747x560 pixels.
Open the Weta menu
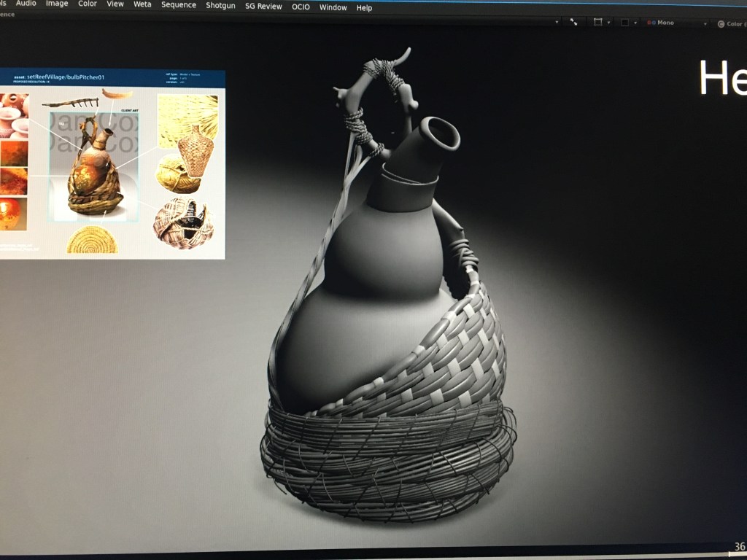point(142,4)
